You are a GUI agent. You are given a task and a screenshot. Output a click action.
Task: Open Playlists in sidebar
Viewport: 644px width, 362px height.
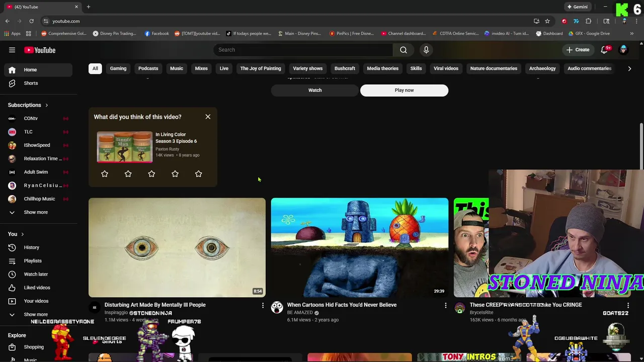coord(39,261)
